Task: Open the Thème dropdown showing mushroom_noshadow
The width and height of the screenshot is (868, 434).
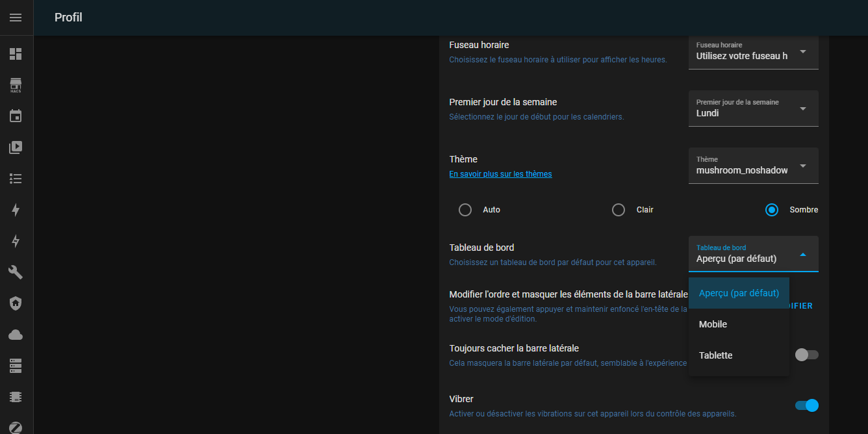Action: pos(753,165)
